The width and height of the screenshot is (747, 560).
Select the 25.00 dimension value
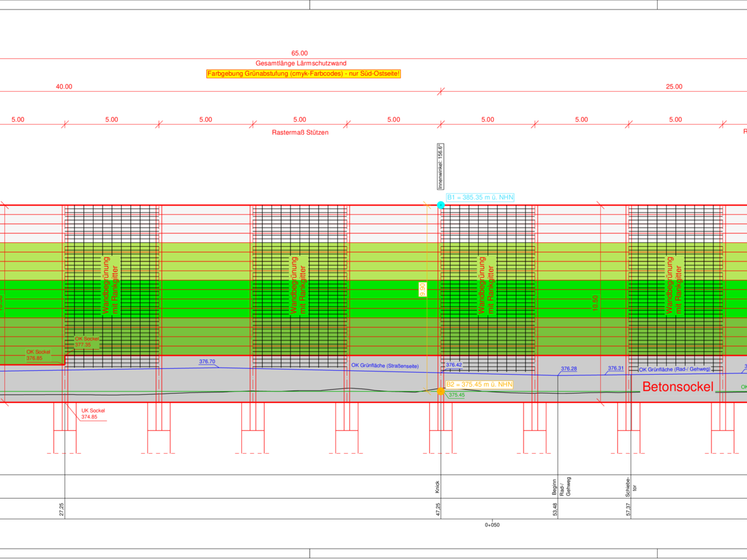point(674,87)
